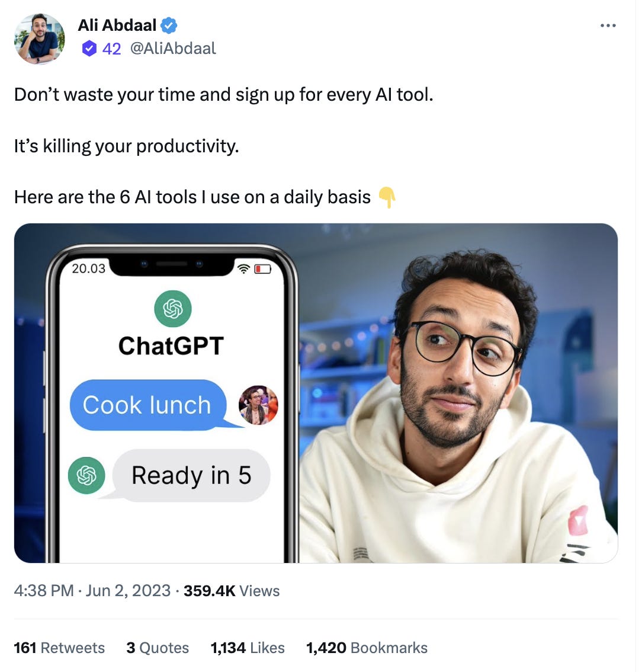Open the three-dot more options menu
642x672 pixels.
coord(608,25)
